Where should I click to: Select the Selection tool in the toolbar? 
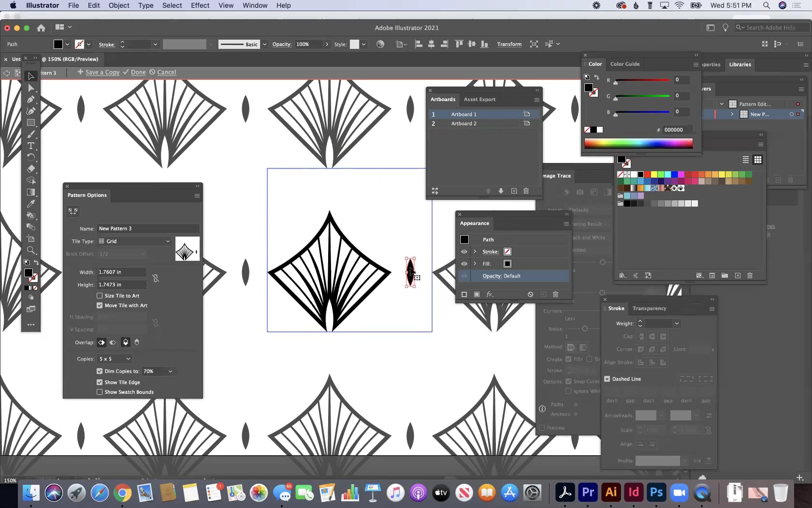[31, 76]
